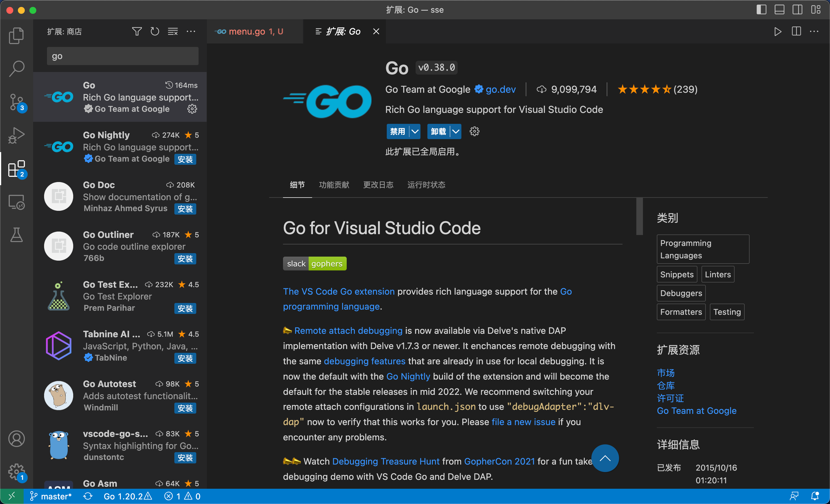Open the go.dev publisher link
This screenshot has height=504, width=830.
point(500,90)
